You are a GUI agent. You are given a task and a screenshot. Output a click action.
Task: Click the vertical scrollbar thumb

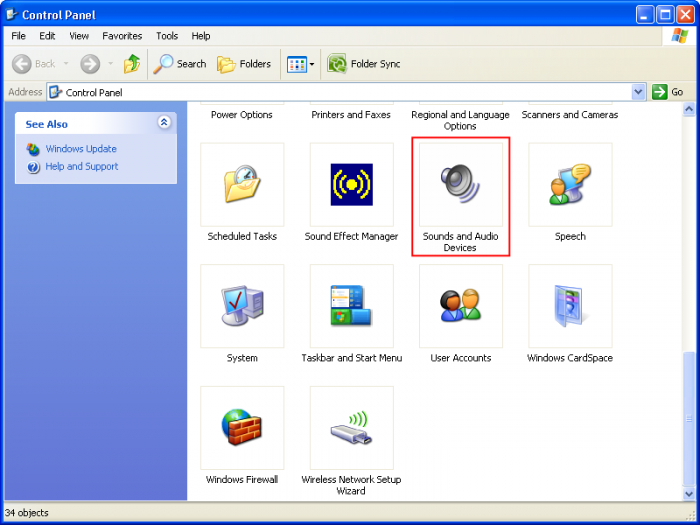689,419
